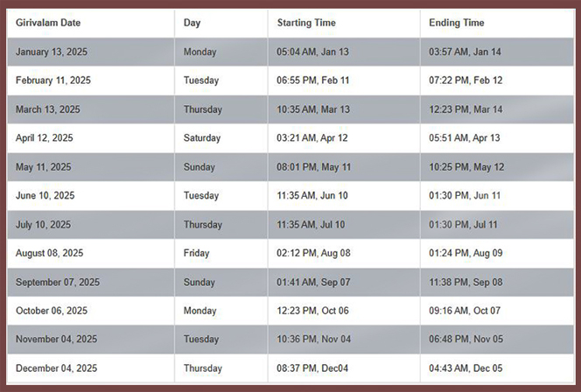This screenshot has height=392, width=581.
Task: Select start time 11:35 AM, Jul 10
Action: tap(311, 225)
